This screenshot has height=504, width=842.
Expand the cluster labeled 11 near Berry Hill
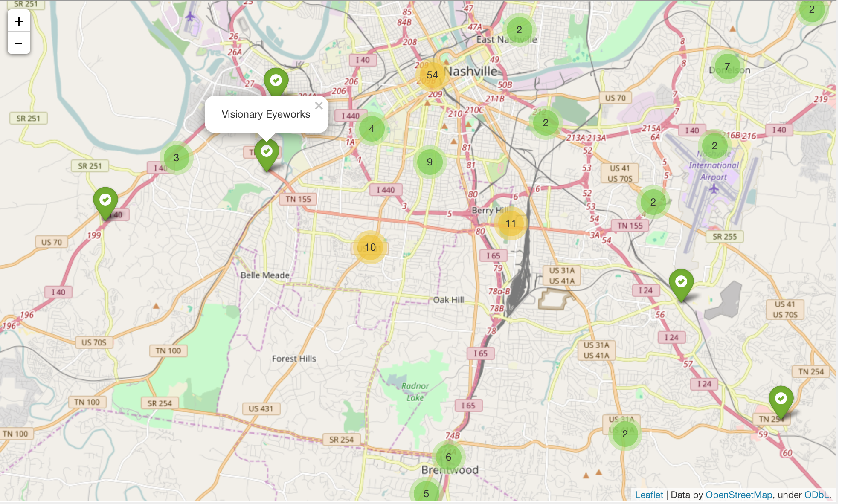point(510,223)
